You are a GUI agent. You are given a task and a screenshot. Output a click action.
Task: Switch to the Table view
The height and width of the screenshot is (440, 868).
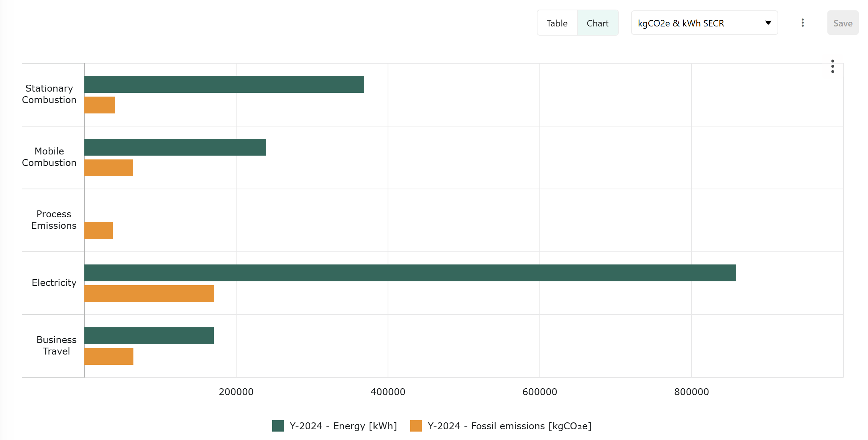pos(557,23)
